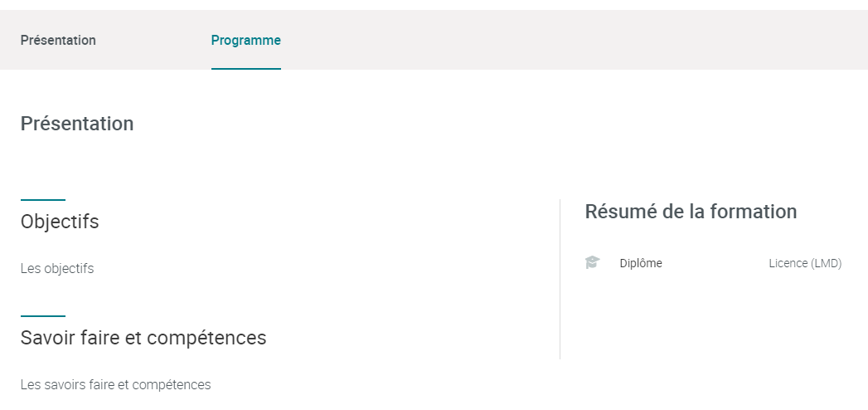Click the Licence (LMD) value

[805, 264]
